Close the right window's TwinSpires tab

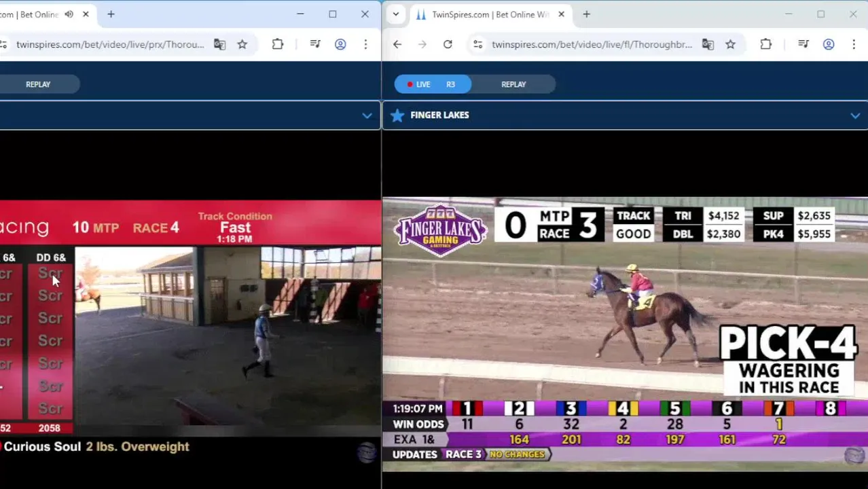click(561, 14)
